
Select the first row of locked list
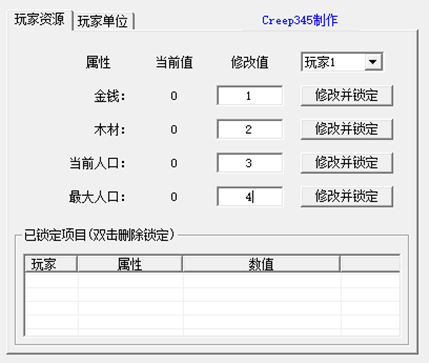click(212, 280)
